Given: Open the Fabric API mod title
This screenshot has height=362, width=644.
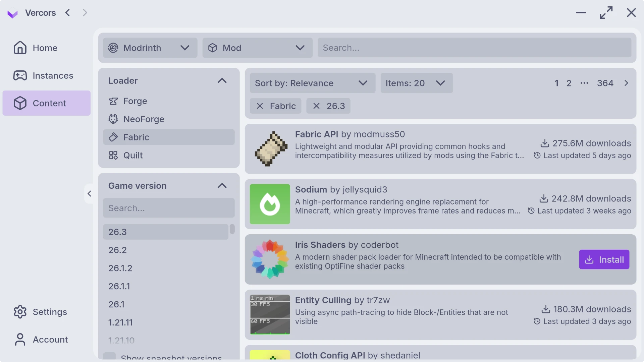Looking at the screenshot, I should click(316, 134).
